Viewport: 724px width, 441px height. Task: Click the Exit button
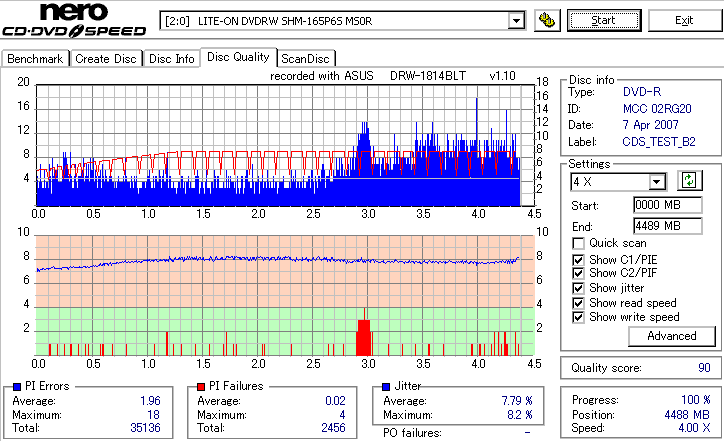coord(684,20)
